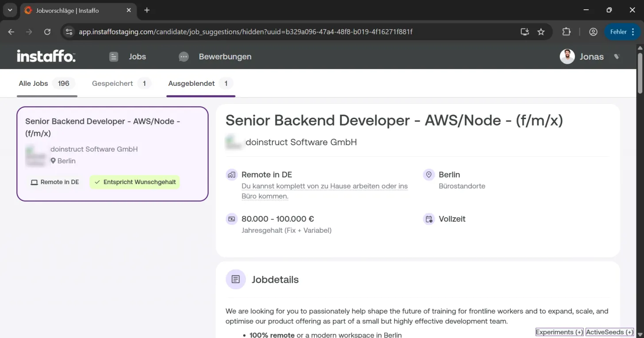Click the Berlin location pin in job card
The image size is (644, 338).
click(x=53, y=161)
